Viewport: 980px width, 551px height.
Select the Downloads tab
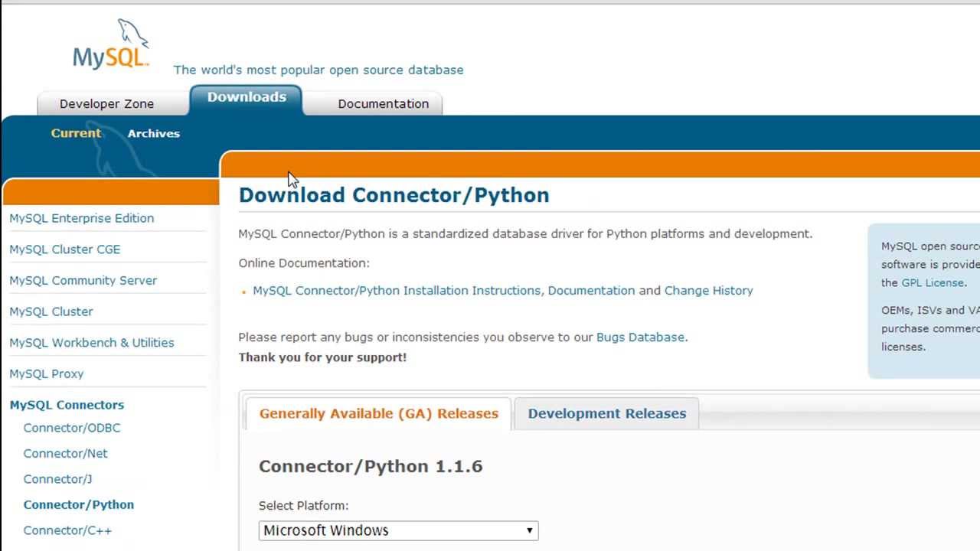coord(247,97)
